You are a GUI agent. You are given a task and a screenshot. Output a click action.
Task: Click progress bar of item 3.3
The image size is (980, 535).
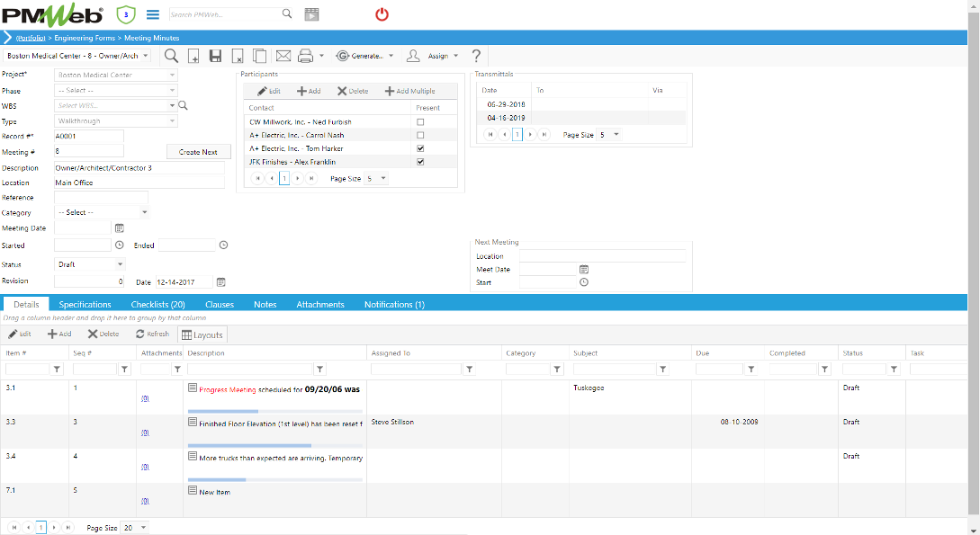click(x=275, y=446)
